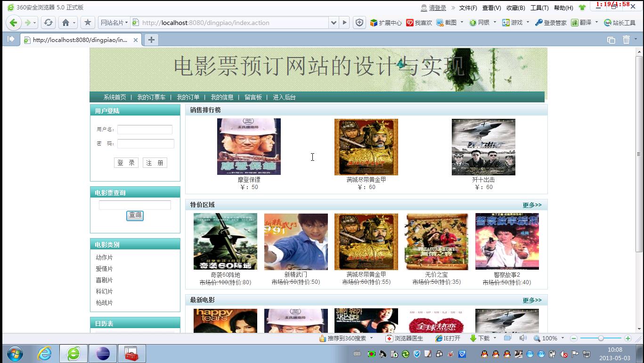Click the red toolbox taskbar icon

[x=131, y=354]
